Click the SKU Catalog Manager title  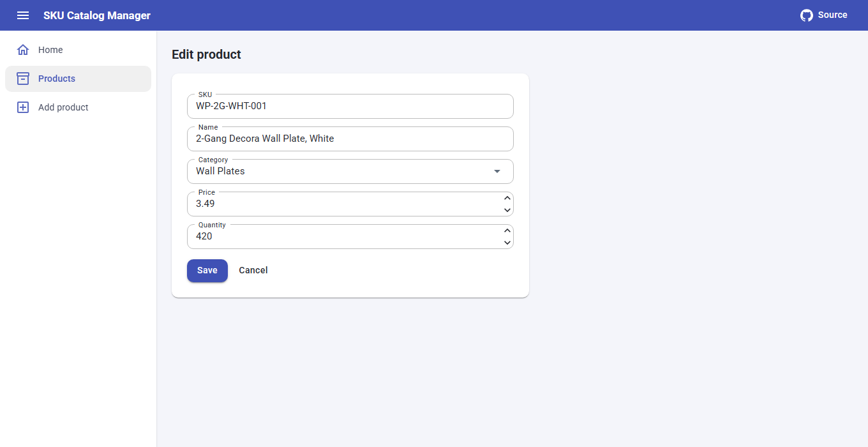coord(97,15)
